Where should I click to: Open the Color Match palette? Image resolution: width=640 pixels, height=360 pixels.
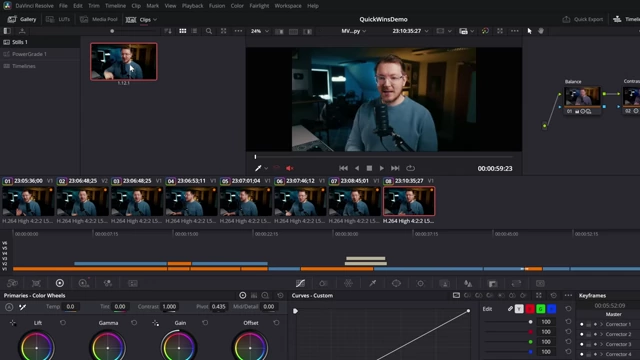[x=36, y=283]
